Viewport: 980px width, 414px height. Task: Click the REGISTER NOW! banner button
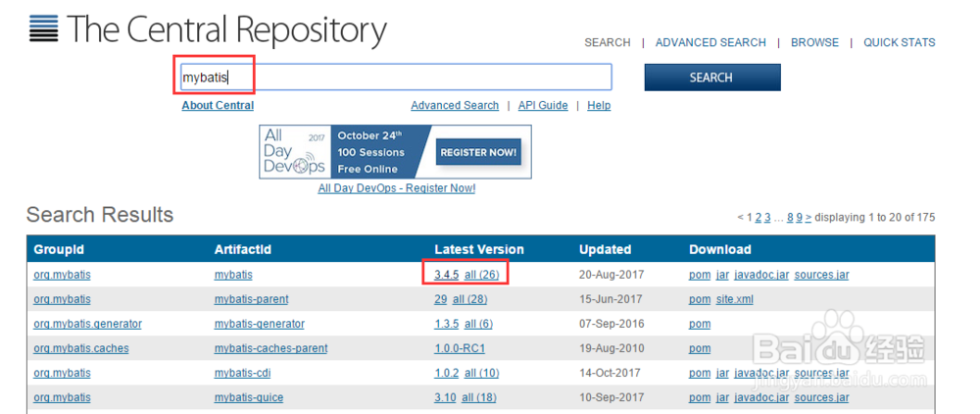[x=478, y=152]
